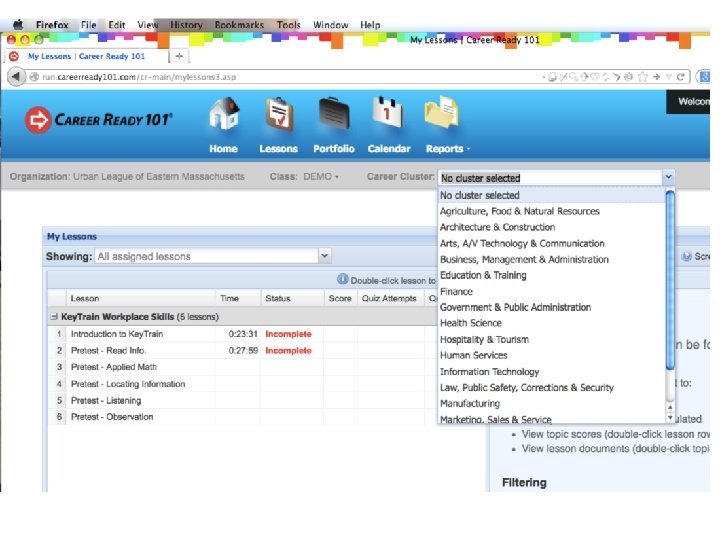Select Introduction to KeyTrain lesson row
The image size is (720, 540).
pyautogui.click(x=242, y=334)
